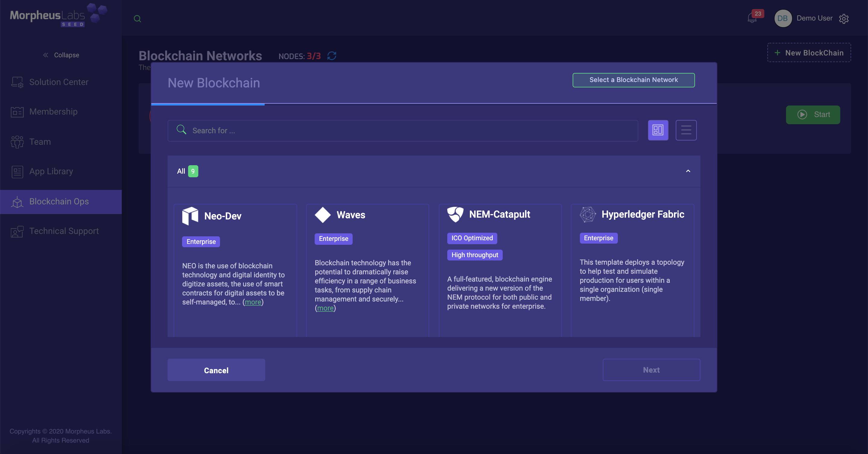Click the Search for input field
This screenshot has height=454, width=868.
tap(403, 131)
